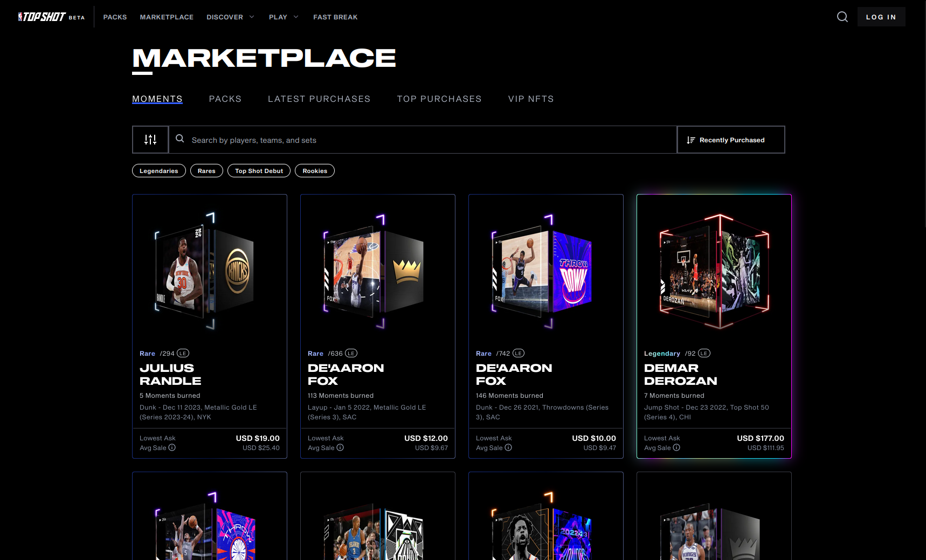Switch to the Top Purchases tab
The height and width of the screenshot is (560, 926).
(x=439, y=99)
